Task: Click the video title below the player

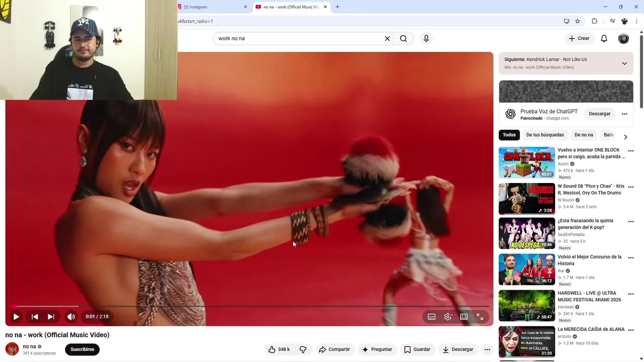Action: click(57, 335)
